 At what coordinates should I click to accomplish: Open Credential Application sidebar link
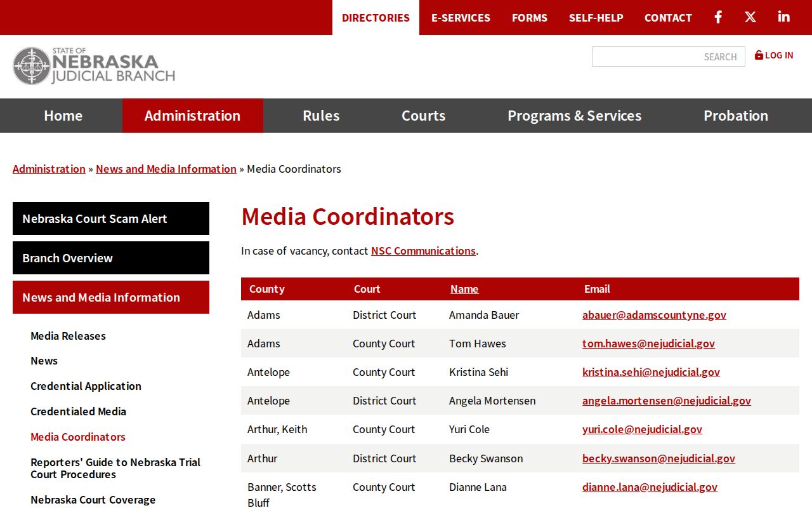click(86, 386)
